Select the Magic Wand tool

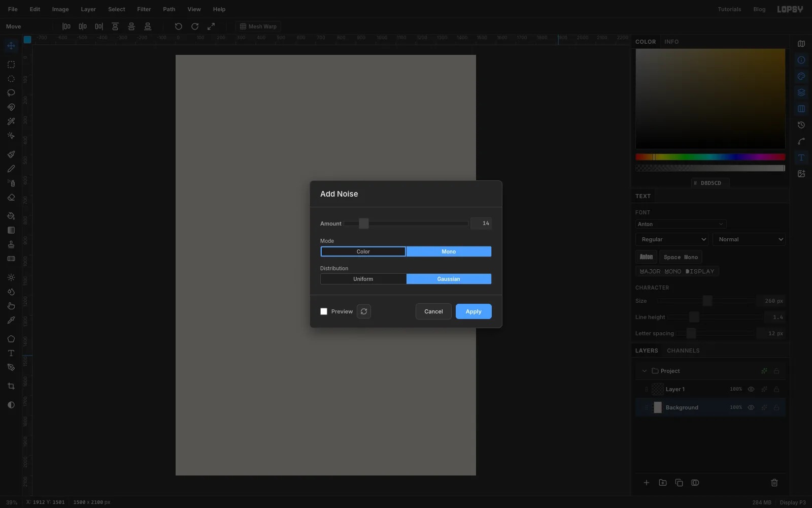coord(11,121)
